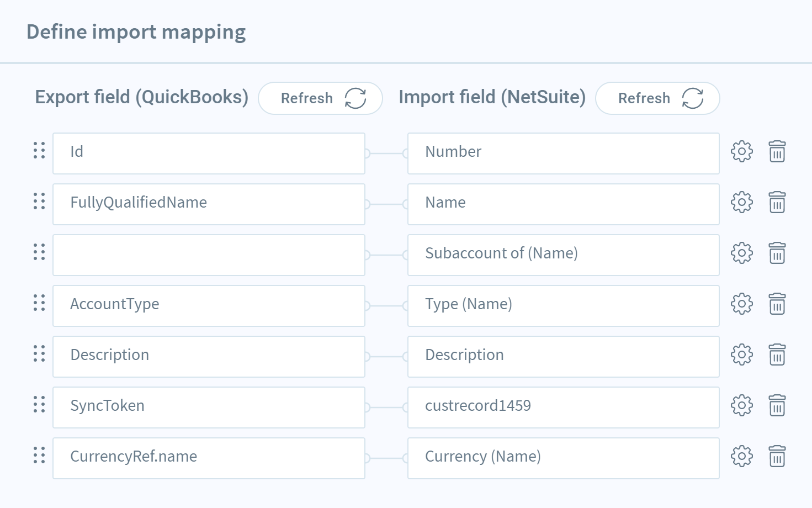
Task: Open settings gear for the Name mapping row
Action: pyautogui.click(x=741, y=202)
